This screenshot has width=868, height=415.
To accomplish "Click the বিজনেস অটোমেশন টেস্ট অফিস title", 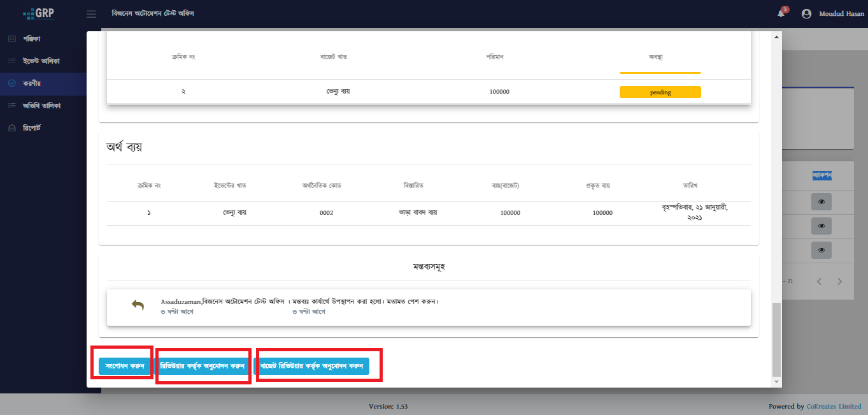I will point(153,14).
